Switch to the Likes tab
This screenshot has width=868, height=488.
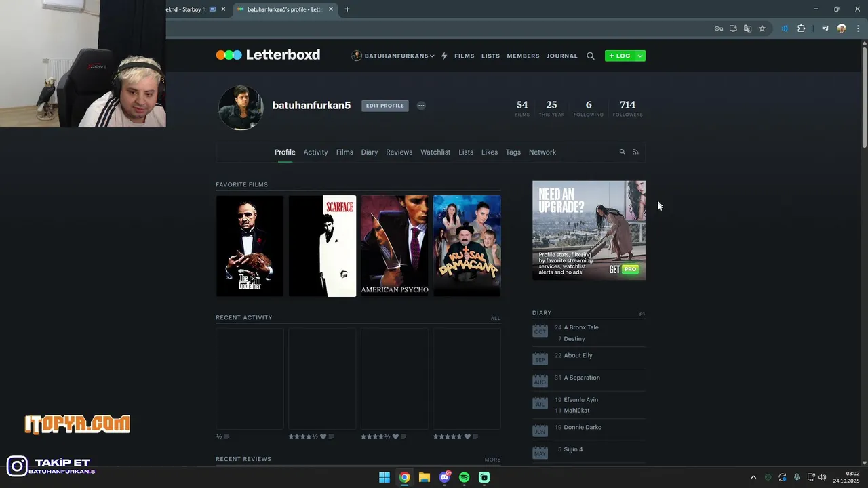[x=490, y=152]
